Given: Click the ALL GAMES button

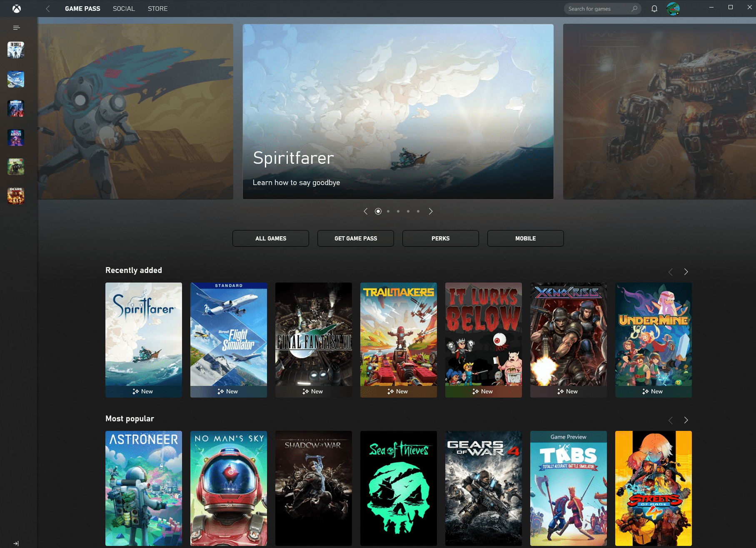Looking at the screenshot, I should coord(271,238).
